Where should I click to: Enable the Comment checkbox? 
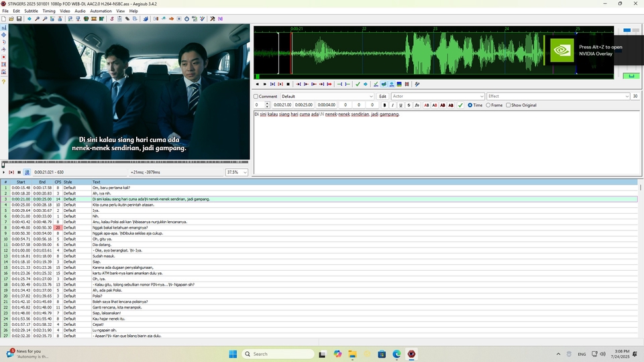[x=256, y=97]
